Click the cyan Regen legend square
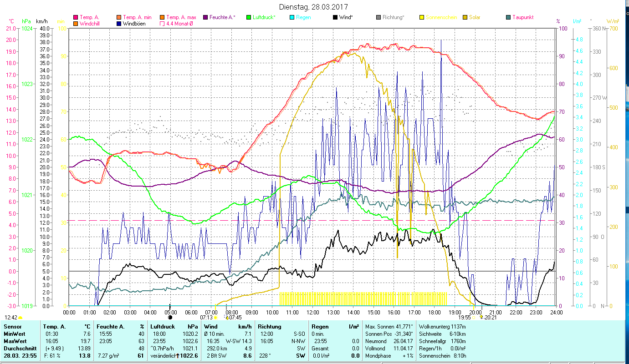Viewport: 629px width, 364px height. point(292,17)
